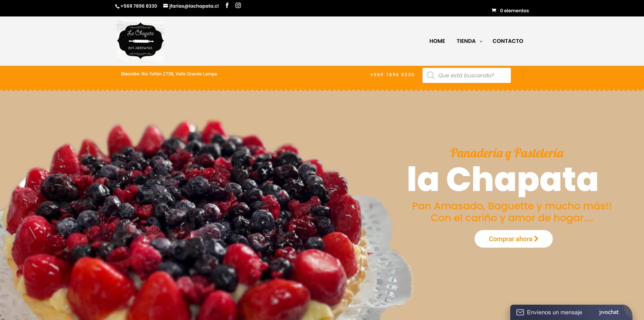
Task: Expand the TIENDA dropdown arrow
Action: (x=481, y=41)
